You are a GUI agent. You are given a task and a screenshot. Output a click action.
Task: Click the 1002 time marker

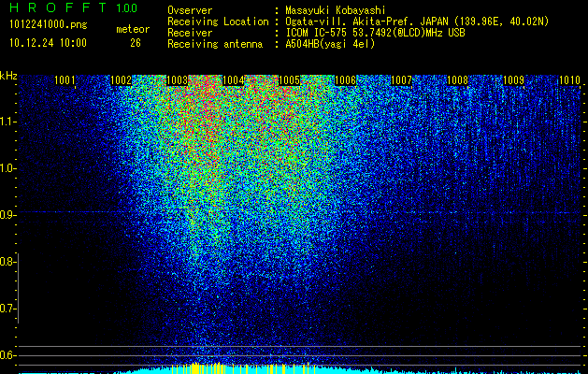(122, 80)
